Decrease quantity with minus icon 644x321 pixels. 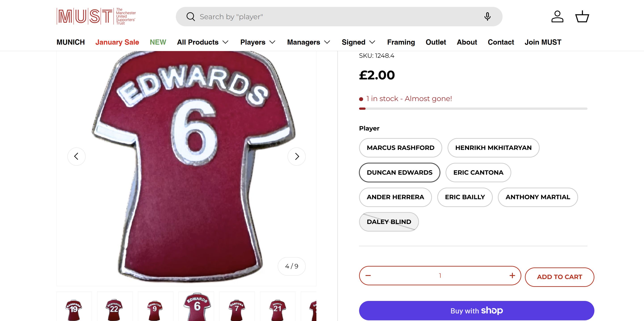[x=368, y=275]
